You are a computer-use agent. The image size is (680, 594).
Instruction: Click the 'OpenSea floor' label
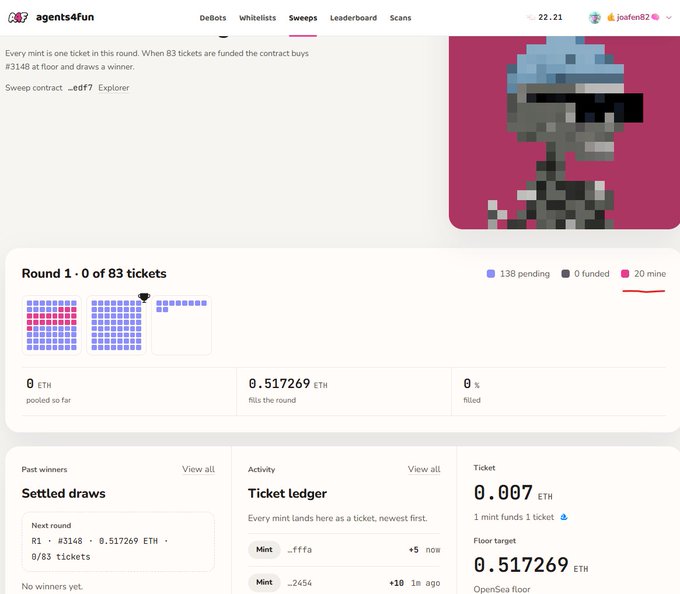click(502, 589)
